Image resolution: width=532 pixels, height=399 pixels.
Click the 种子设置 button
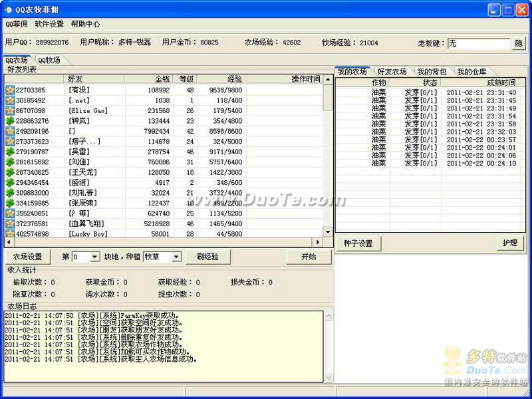[358, 243]
